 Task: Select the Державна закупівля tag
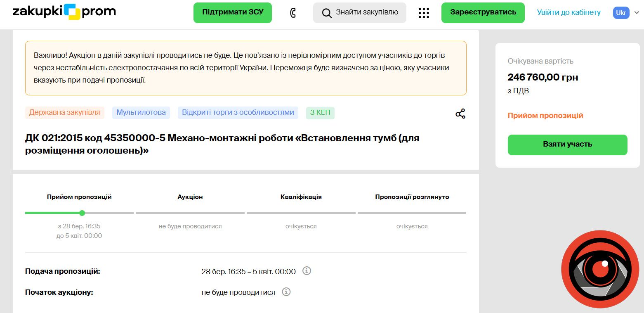point(64,112)
